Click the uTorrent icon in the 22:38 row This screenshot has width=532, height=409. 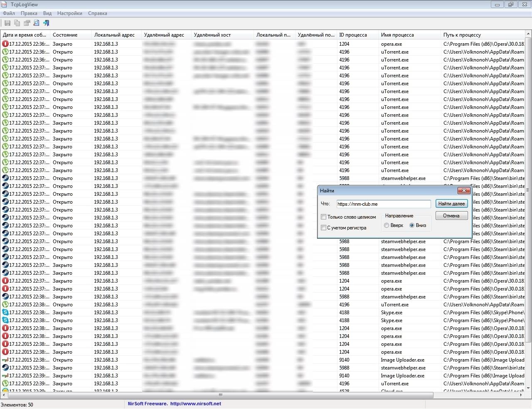[5, 304]
